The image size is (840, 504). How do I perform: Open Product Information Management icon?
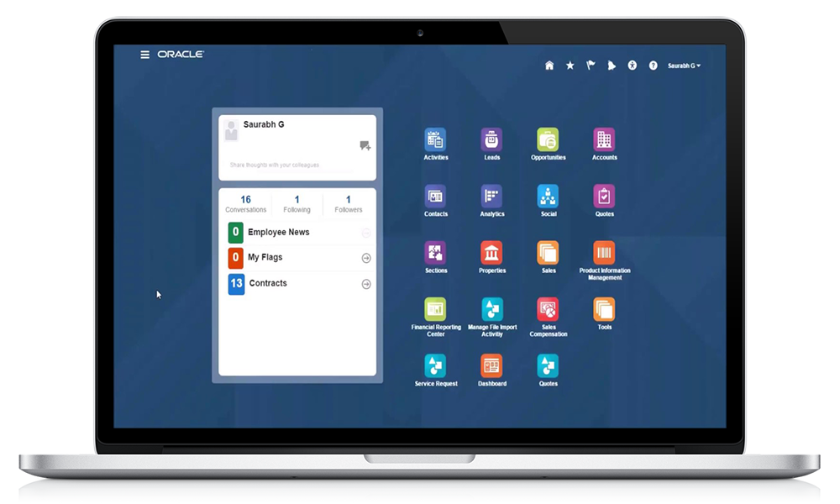coord(604,253)
